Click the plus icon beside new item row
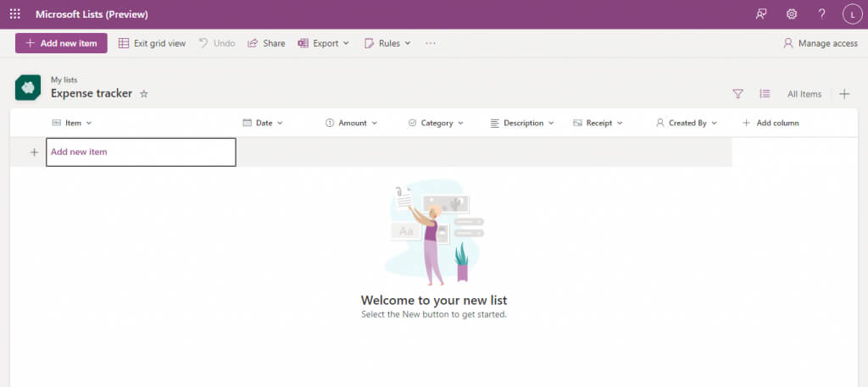Screen dimensions: 868x387 (34, 152)
